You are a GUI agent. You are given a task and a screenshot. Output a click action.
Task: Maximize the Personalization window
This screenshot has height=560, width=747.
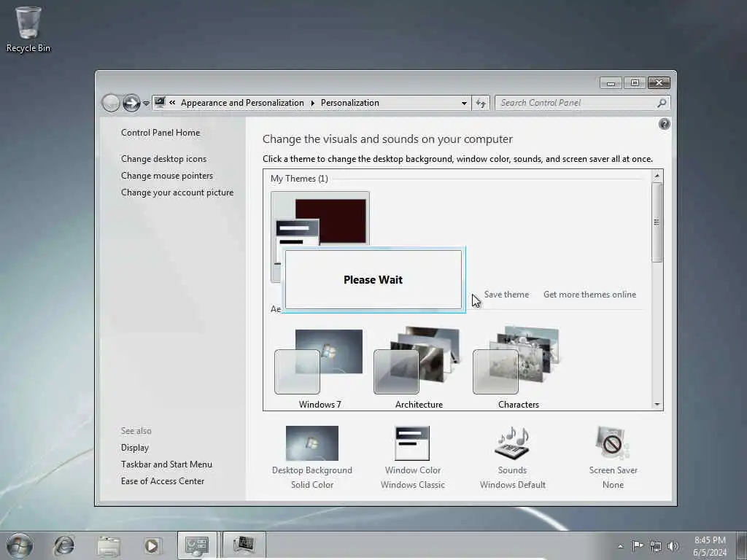635,83
